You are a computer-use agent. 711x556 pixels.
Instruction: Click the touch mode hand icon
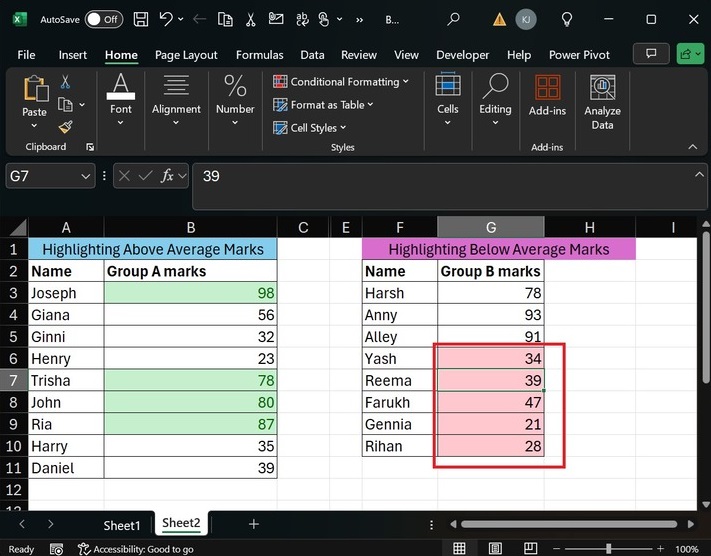tap(324, 19)
